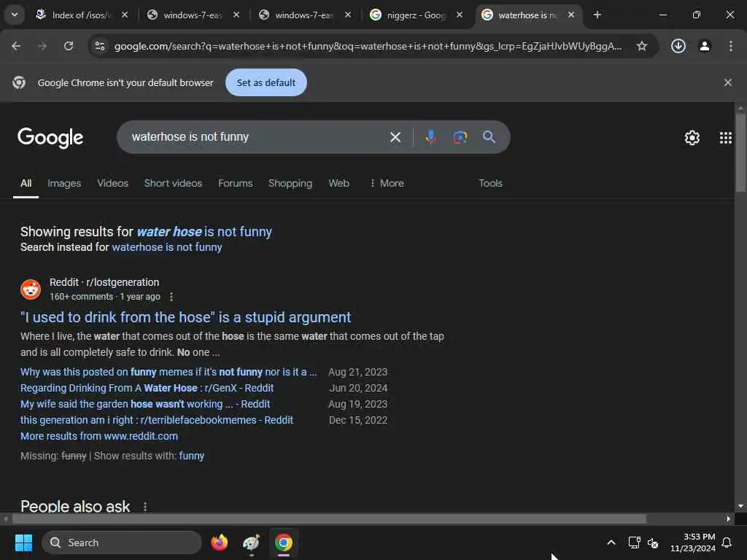Open the Chrome three-dot menu
Screen dimensions: 747x560
[731, 46]
